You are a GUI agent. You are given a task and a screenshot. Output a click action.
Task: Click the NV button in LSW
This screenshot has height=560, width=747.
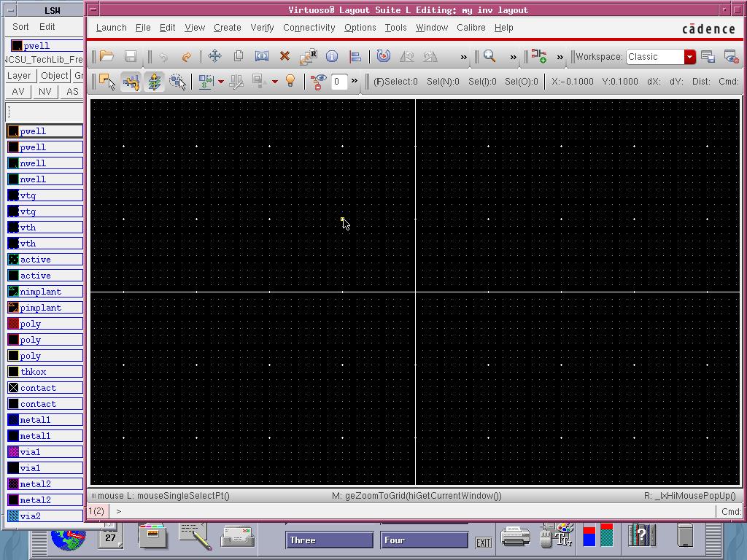coord(44,91)
